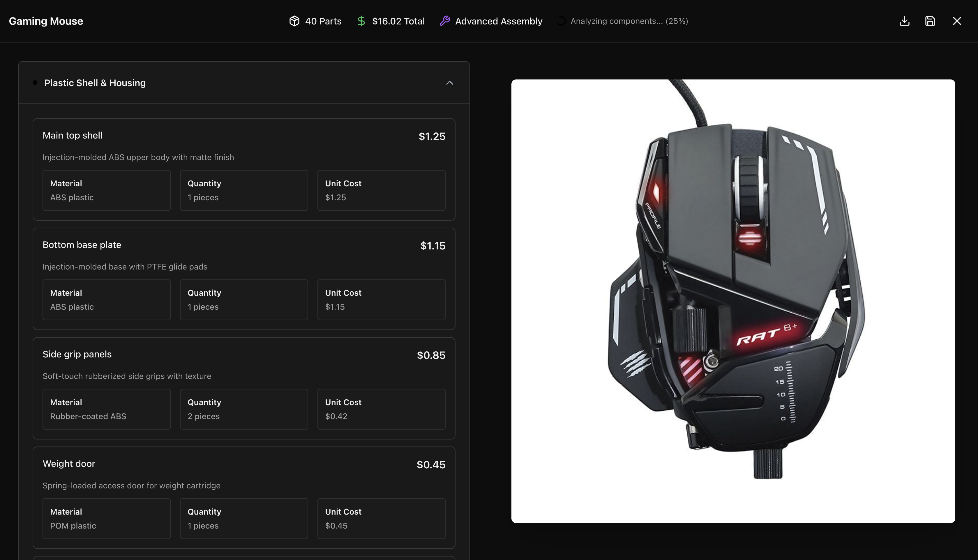Click Unit Cost field of Main top shell

[x=381, y=190]
